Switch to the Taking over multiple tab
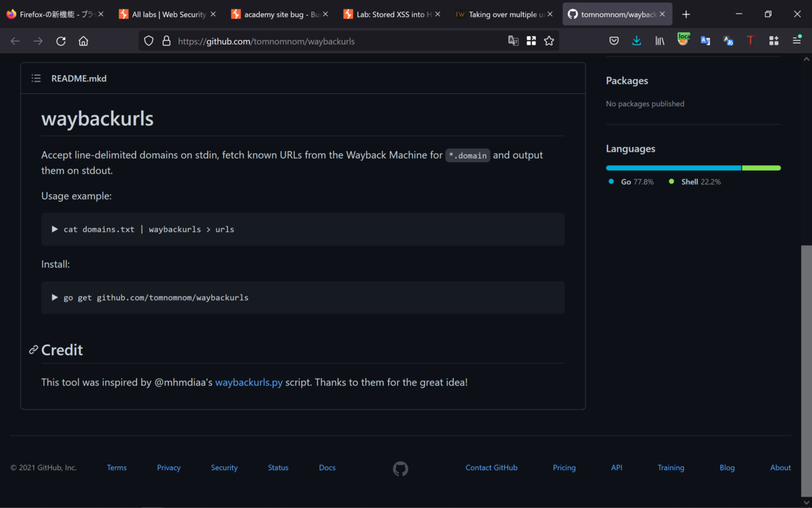Viewport: 812px width, 508px height. pos(505,14)
